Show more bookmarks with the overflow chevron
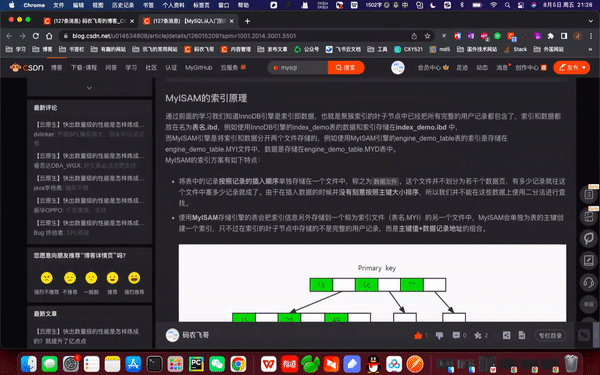Screen dimensions: 600x375 pyautogui.click(x=590, y=49)
